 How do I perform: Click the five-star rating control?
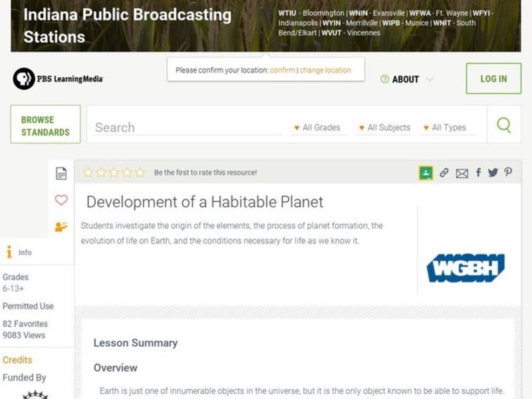114,172
